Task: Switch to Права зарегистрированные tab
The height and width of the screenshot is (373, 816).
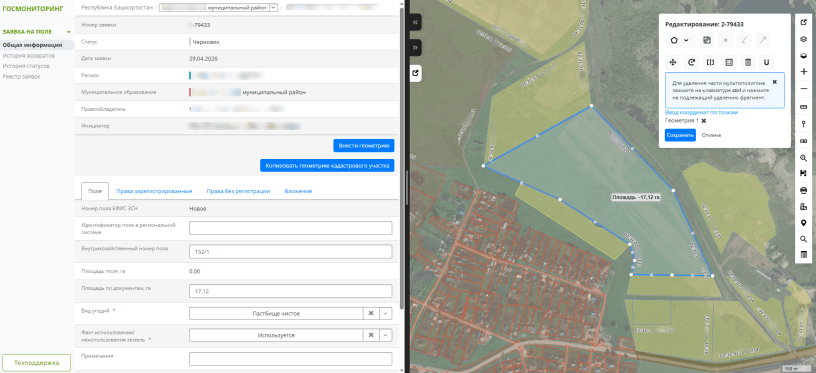Action: pos(154,191)
